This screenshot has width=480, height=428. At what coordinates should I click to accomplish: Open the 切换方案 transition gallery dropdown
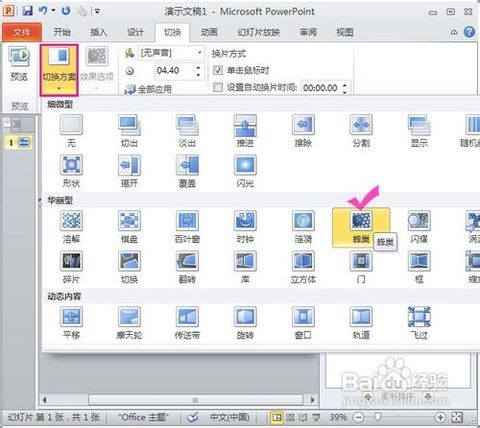tap(59, 70)
